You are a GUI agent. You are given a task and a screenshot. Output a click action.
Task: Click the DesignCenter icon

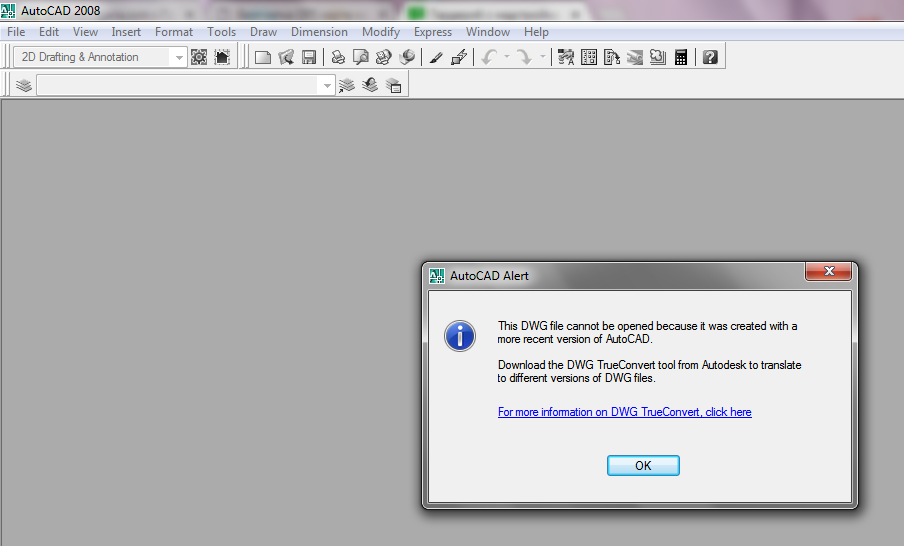click(x=589, y=57)
